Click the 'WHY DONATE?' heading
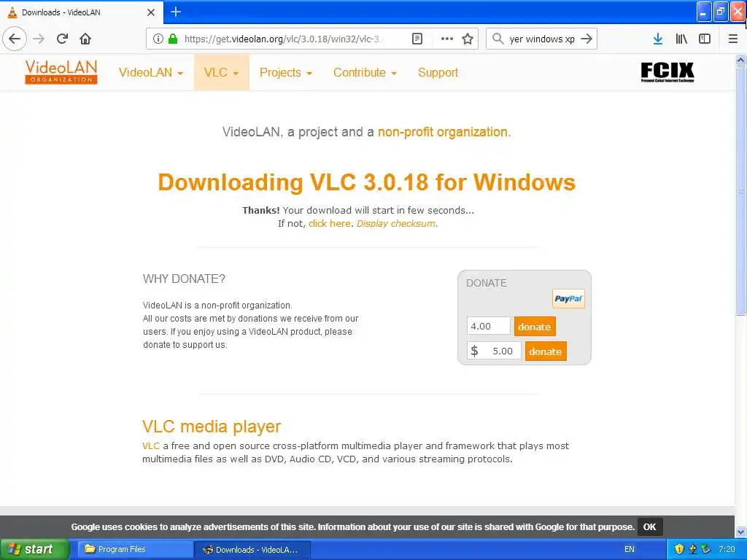The height and width of the screenshot is (560, 747). [x=184, y=279]
